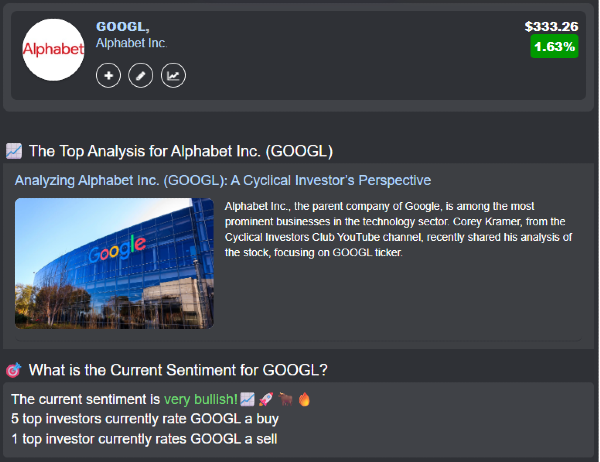Click the 'very bullish!' sentiment text
The width and height of the screenshot is (600, 462).
click(201, 399)
